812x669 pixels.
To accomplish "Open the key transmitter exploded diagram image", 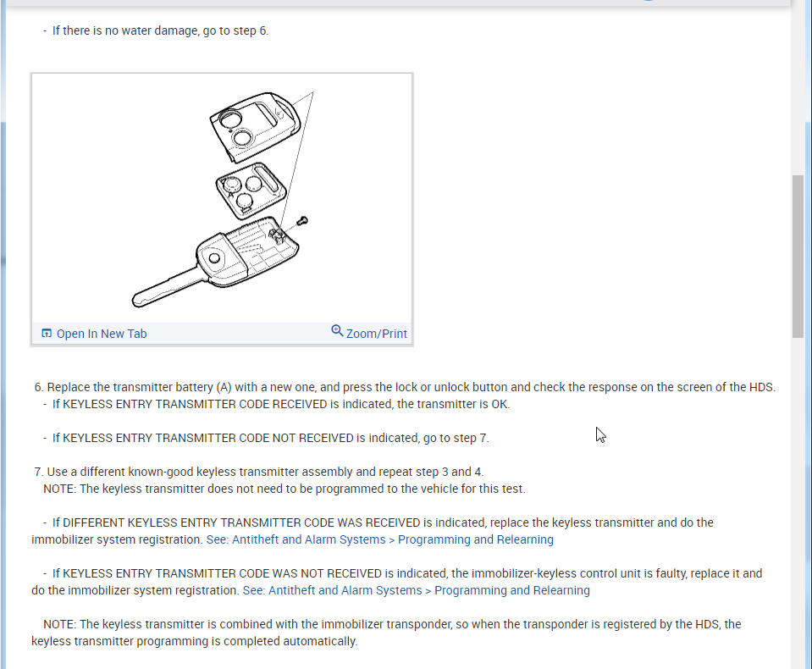I will [x=222, y=199].
